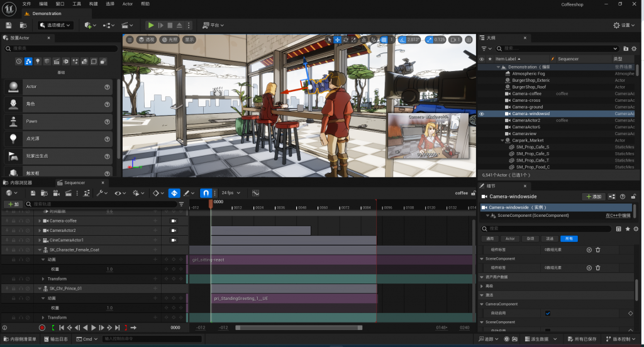This screenshot has width=644, height=347.
Task: Open the 帮助 help menu
Action: click(145, 4)
